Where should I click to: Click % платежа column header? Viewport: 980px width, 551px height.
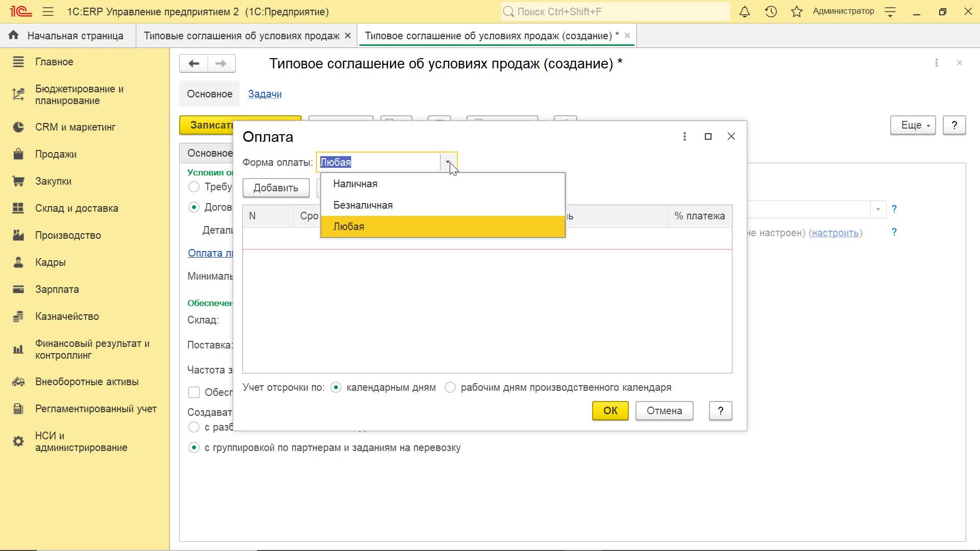(x=699, y=216)
